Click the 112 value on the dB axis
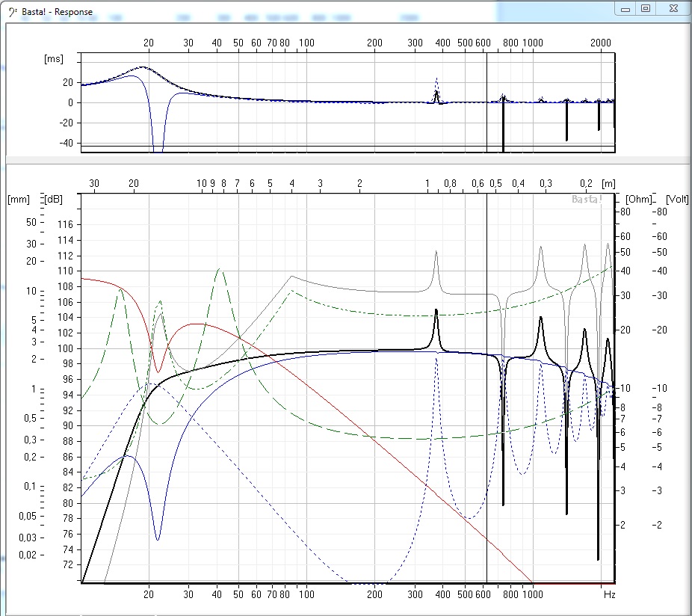 point(65,256)
